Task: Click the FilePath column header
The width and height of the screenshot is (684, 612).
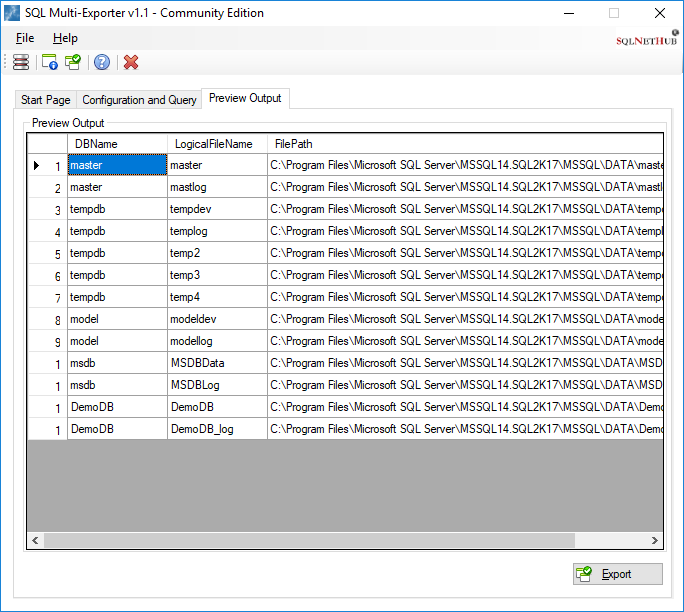Action: pyautogui.click(x=465, y=144)
